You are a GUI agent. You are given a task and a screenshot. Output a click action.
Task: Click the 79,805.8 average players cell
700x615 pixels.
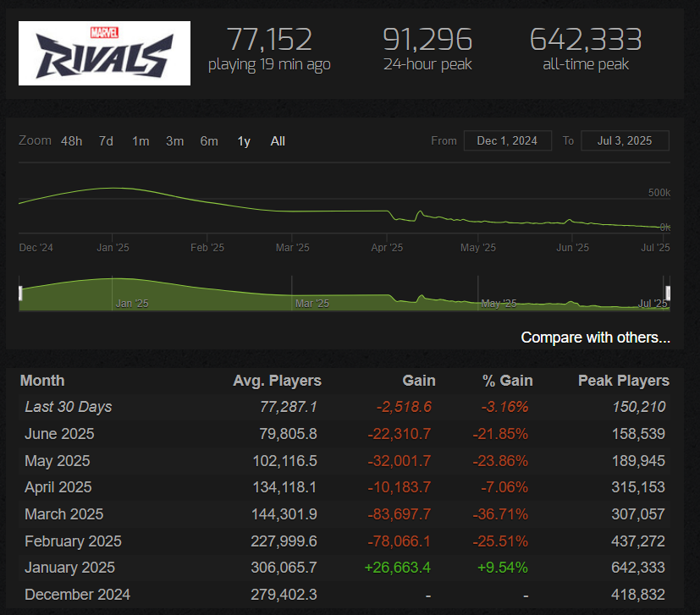[288, 434]
